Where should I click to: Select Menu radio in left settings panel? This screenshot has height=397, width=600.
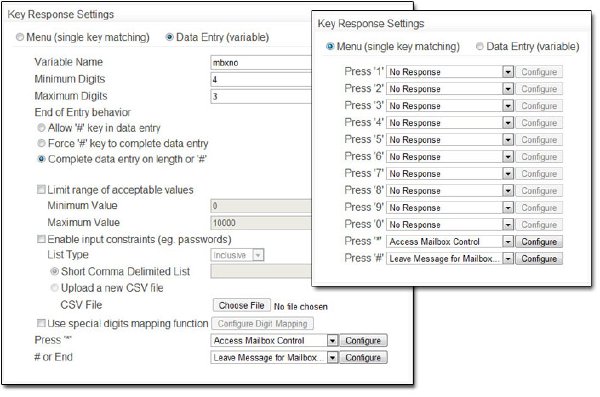click(x=20, y=37)
